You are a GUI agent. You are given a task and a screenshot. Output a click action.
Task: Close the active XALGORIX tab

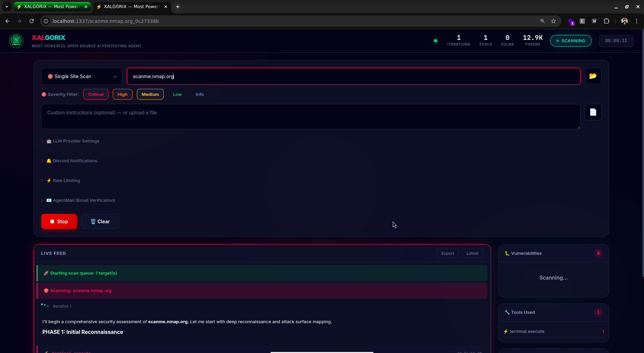pyautogui.click(x=166, y=7)
